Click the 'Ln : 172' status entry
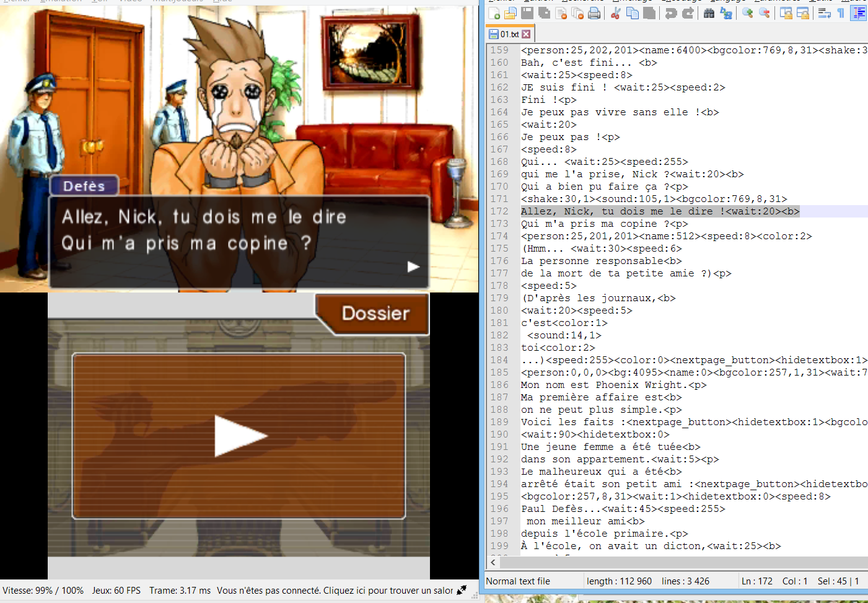 [756, 581]
